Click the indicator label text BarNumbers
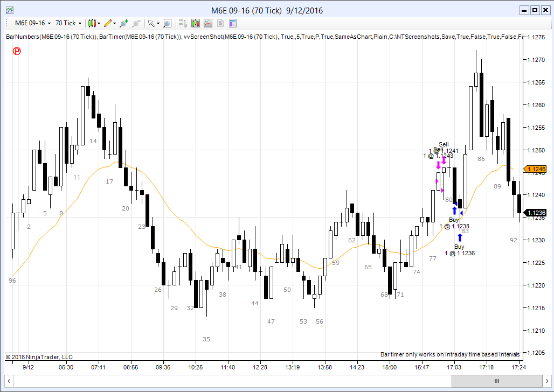The image size is (554, 392). point(22,37)
